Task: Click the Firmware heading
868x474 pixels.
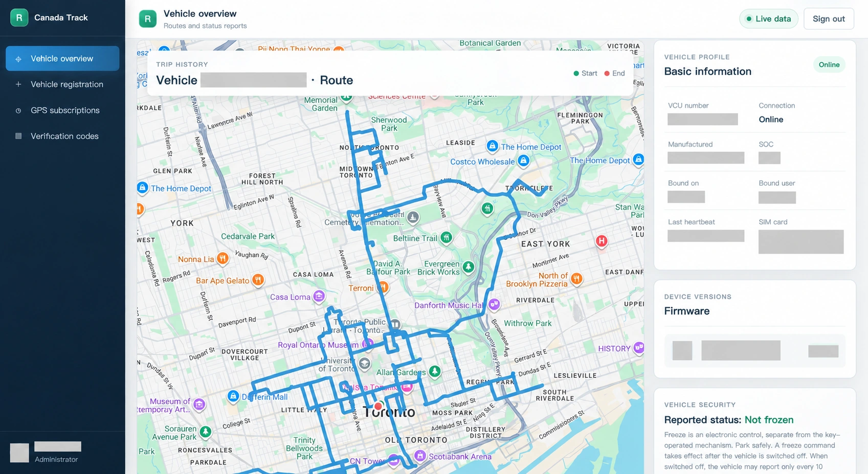Action: pos(687,311)
